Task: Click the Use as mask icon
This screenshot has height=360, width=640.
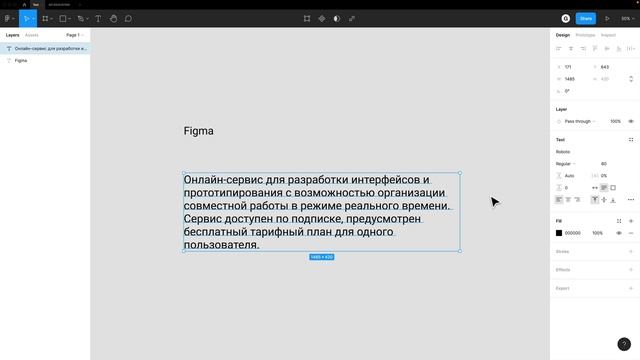Action: coord(337,18)
